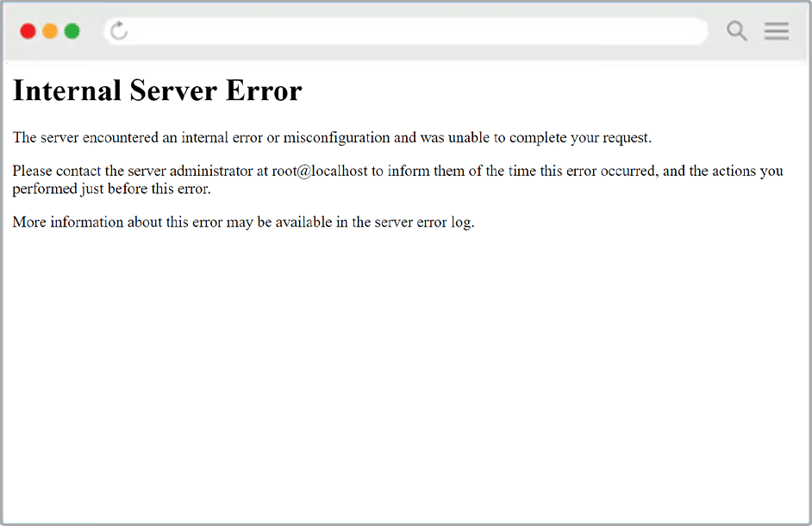Click the "root@localhost" email text

point(320,171)
